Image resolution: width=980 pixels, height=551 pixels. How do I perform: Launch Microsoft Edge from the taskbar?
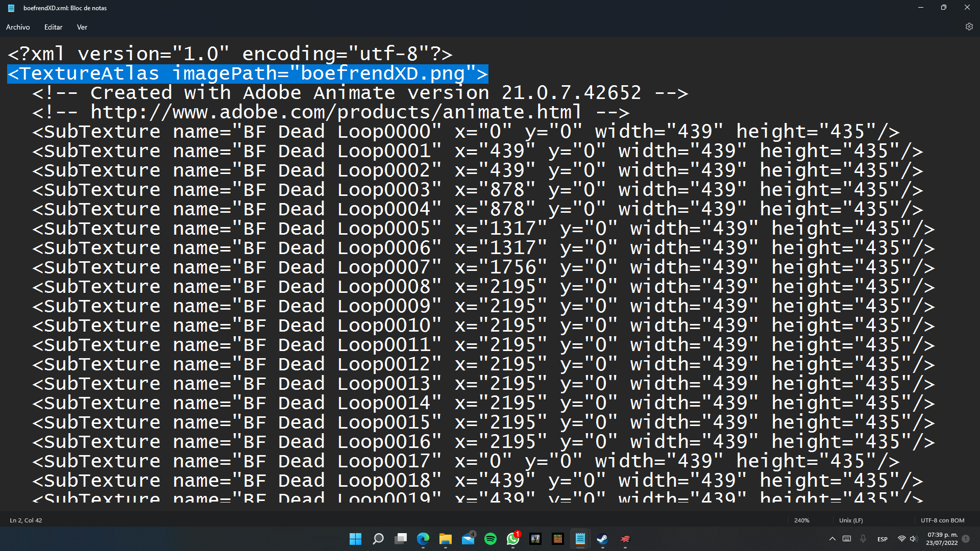point(423,539)
